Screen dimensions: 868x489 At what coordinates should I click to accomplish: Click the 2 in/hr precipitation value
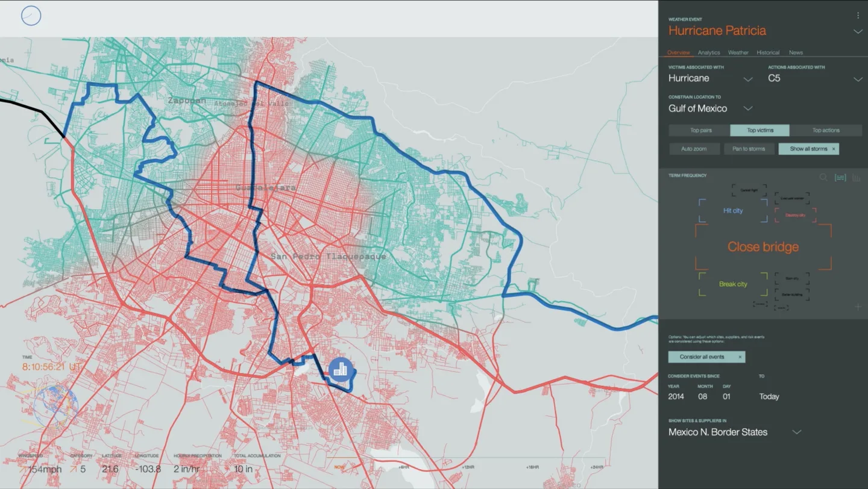[x=186, y=469]
